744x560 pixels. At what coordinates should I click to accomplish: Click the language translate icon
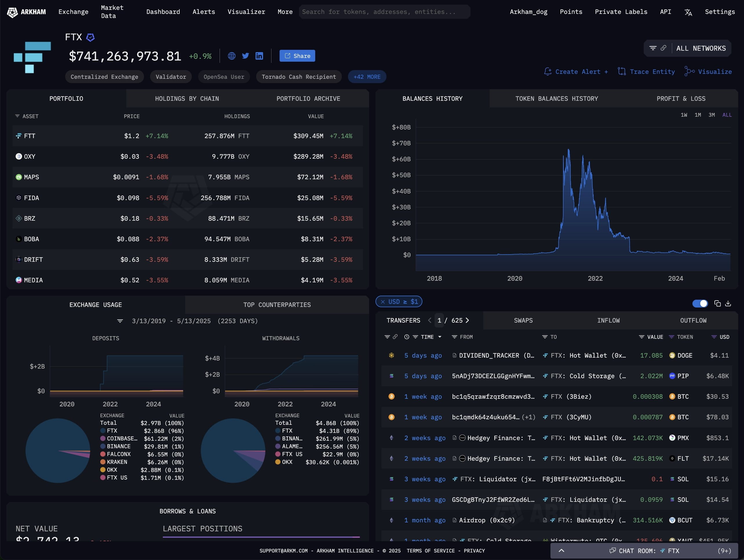coord(688,12)
